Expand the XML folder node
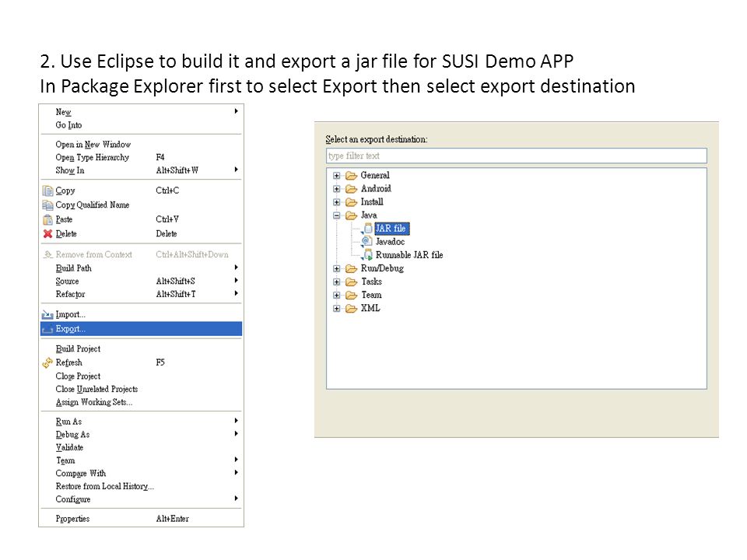The image size is (747, 560). coord(336,309)
